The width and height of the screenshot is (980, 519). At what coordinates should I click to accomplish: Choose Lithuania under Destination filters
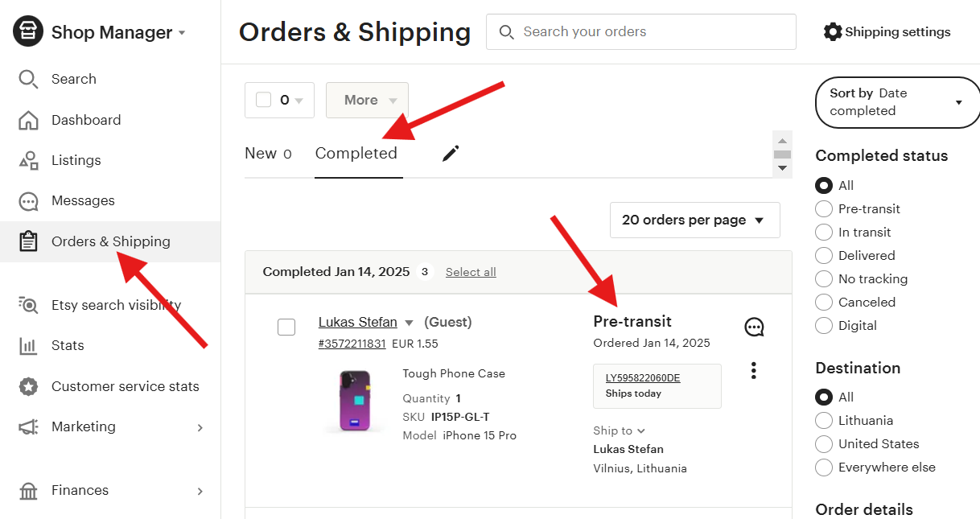(x=824, y=420)
